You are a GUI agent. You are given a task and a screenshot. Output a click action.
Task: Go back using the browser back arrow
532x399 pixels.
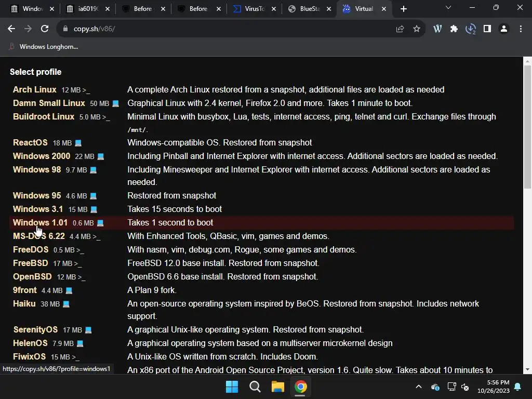tap(11, 29)
